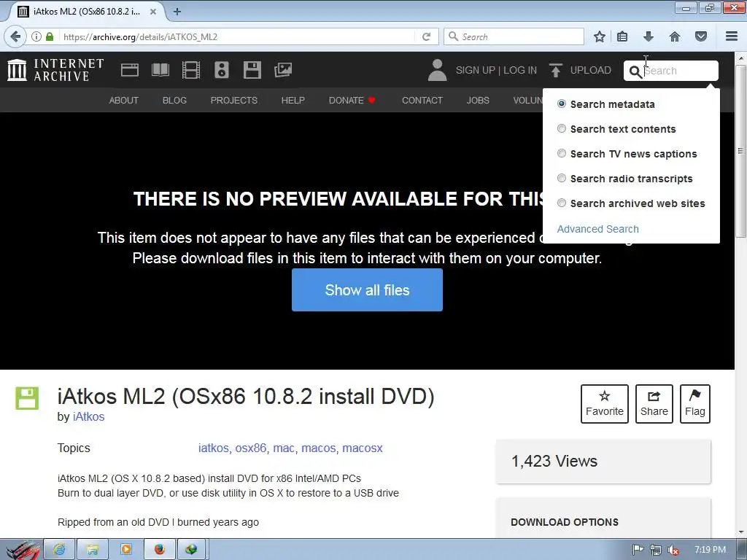Open the iatkos topic link
747x560 pixels.
coord(214,448)
